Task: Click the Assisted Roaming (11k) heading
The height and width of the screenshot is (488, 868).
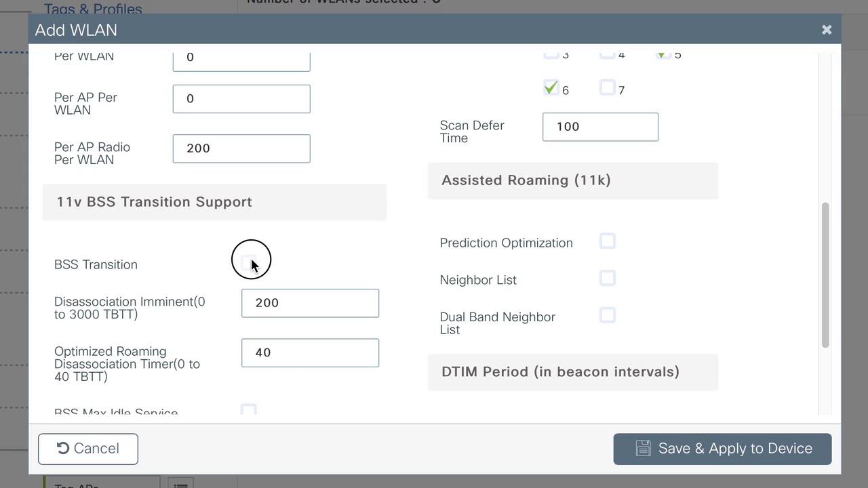Action: click(526, 180)
